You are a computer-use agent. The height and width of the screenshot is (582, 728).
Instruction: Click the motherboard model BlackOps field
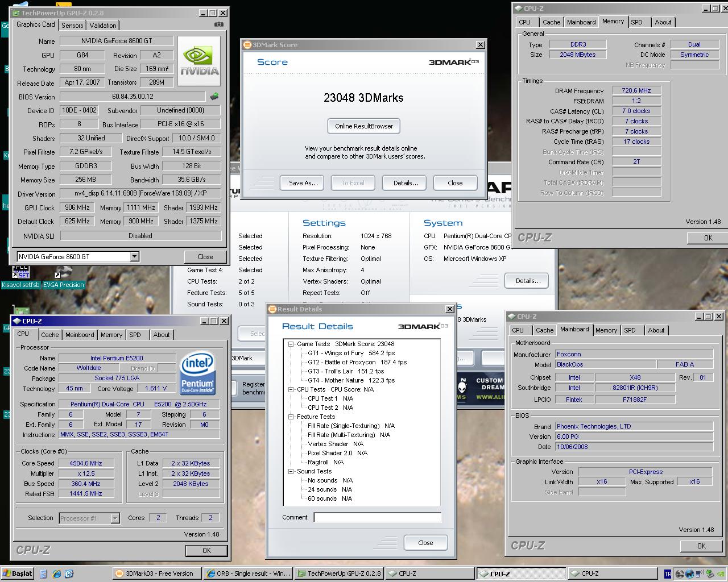(x=605, y=364)
